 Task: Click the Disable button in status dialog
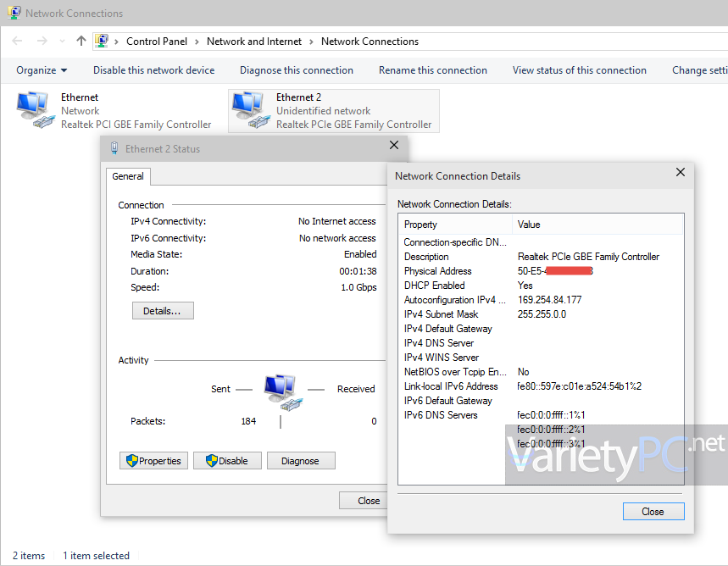click(227, 461)
